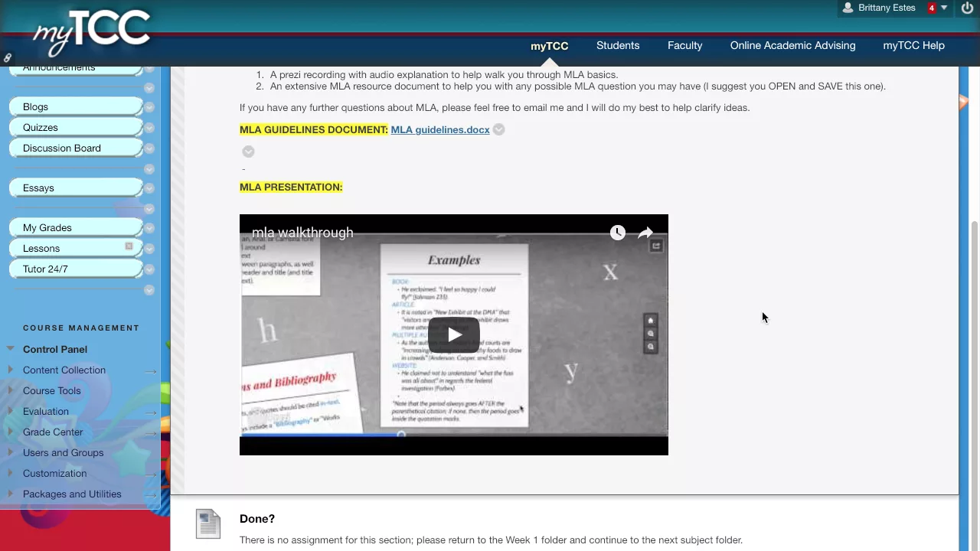Open the Essays course menu link

coord(38,187)
